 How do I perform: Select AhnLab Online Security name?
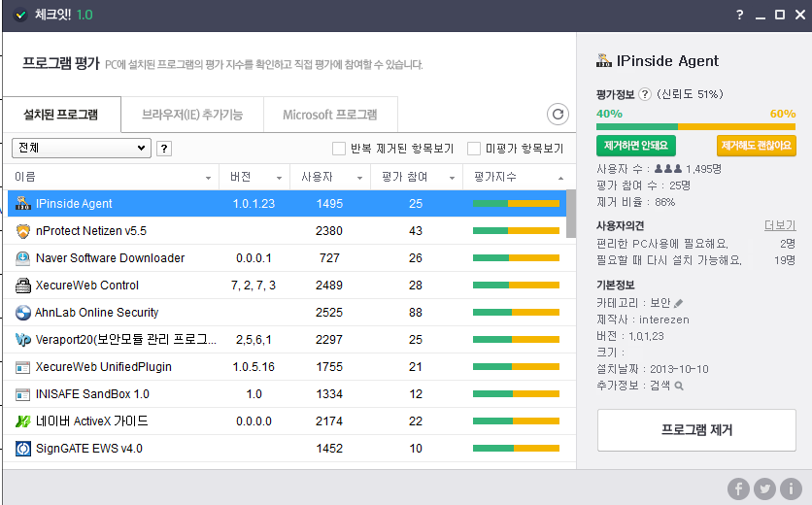pyautogui.click(x=97, y=313)
